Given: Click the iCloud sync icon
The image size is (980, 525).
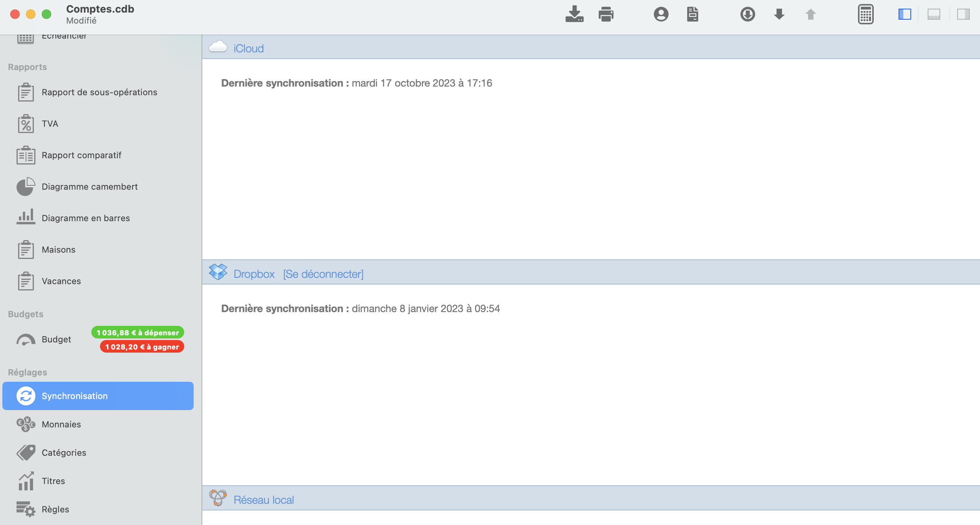Looking at the screenshot, I should click(218, 47).
